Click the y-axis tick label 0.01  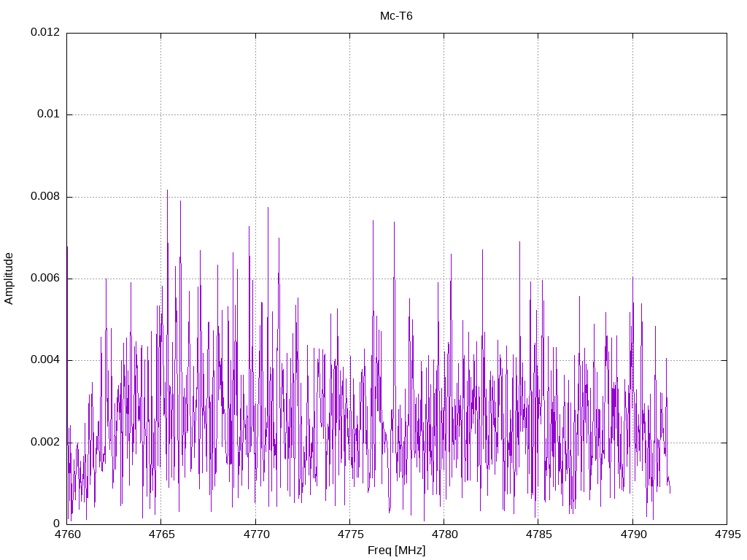click(49, 114)
